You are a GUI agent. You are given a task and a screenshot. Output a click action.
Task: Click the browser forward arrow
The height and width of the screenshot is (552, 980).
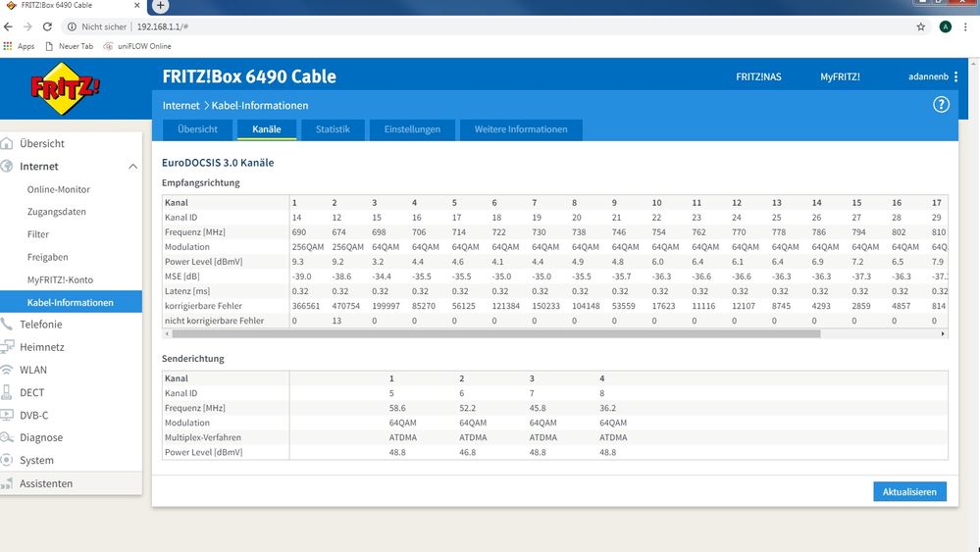pos(27,26)
